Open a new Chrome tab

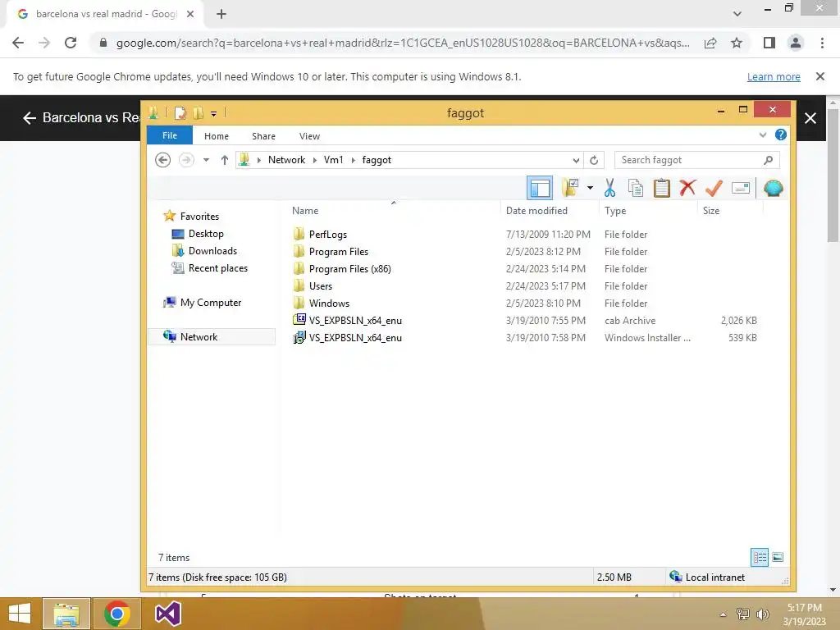pyautogui.click(x=221, y=14)
